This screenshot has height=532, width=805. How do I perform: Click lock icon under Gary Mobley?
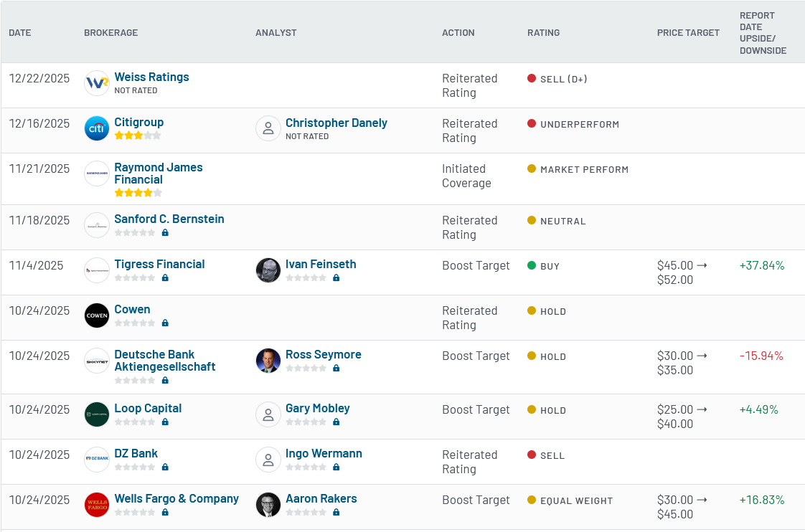(x=336, y=422)
